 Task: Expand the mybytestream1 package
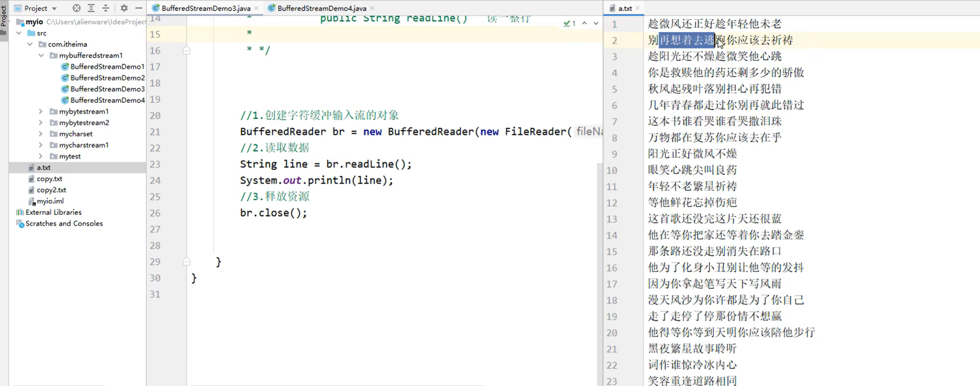[x=41, y=111]
